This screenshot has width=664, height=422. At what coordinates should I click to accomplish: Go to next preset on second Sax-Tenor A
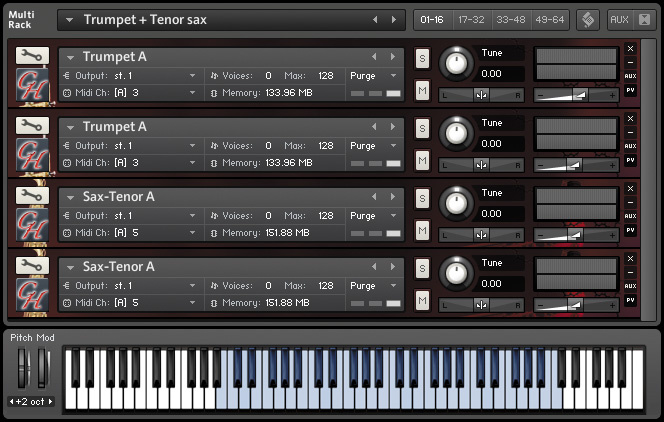tap(393, 266)
